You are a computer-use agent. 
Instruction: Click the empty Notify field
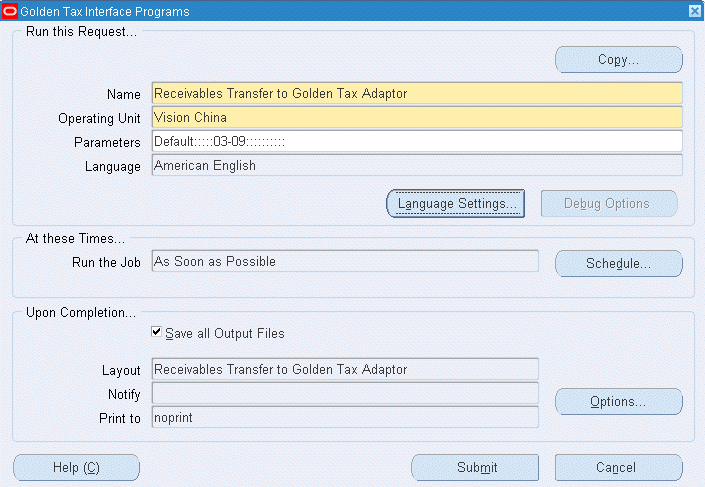[x=345, y=393]
